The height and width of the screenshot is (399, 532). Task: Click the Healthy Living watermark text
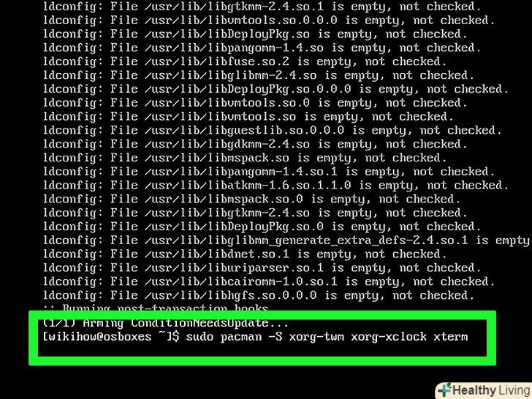click(490, 391)
